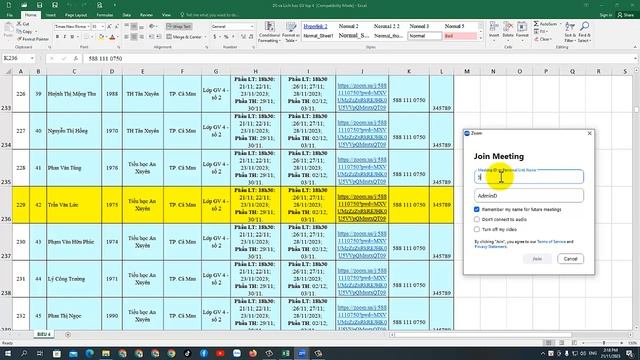Click Sign in link in Excel
Screen dimensions: 640x360
pyautogui.click(x=606, y=15)
